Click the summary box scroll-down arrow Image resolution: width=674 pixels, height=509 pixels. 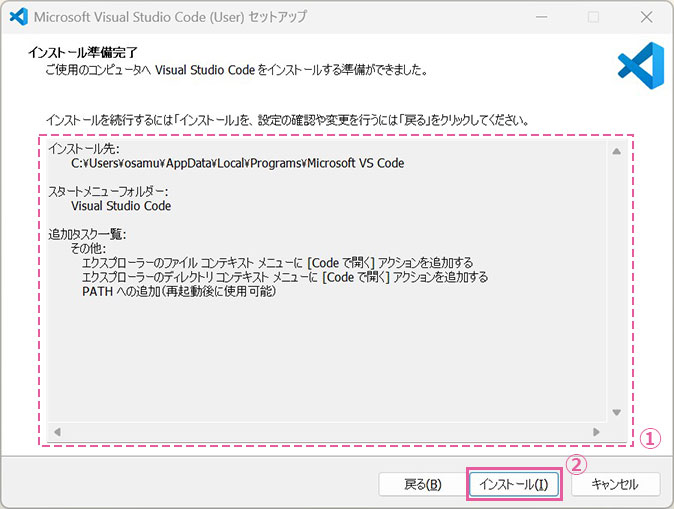(x=616, y=412)
